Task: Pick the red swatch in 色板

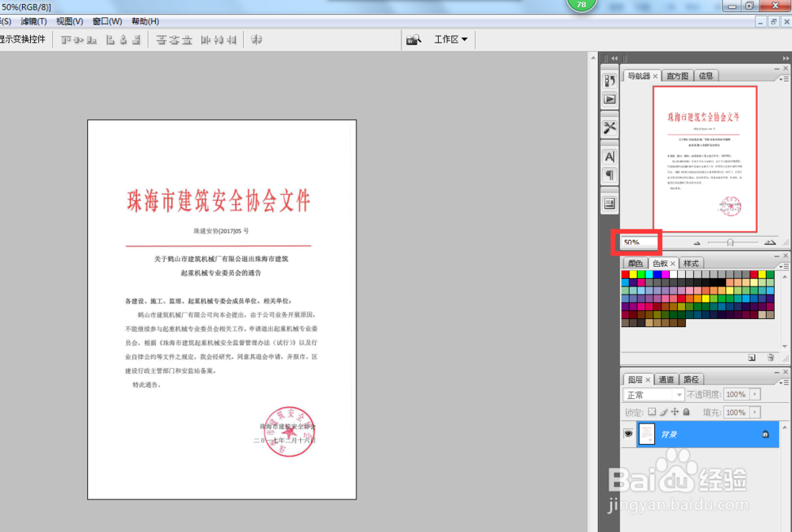Action: point(626,275)
